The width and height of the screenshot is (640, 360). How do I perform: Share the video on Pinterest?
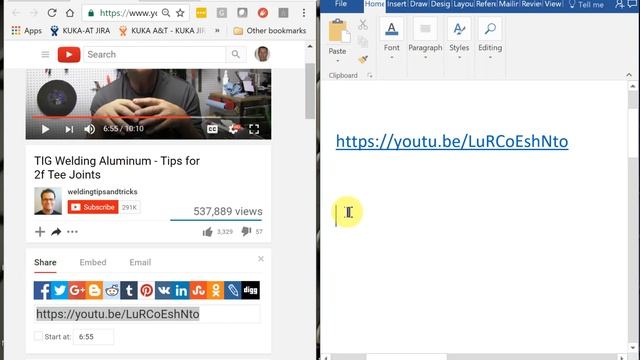click(146, 290)
